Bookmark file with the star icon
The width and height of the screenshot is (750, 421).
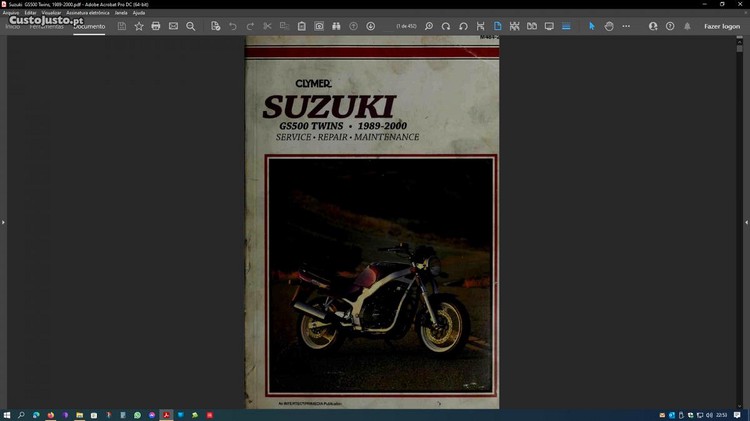(139, 26)
